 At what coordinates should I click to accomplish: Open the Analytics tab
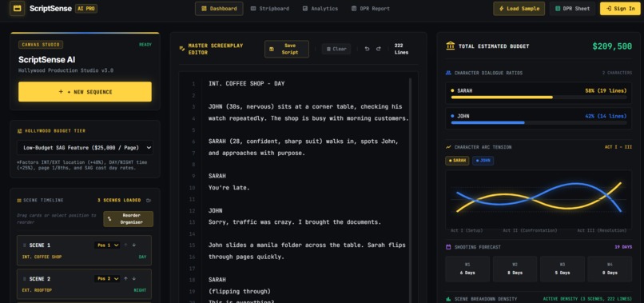point(320,9)
